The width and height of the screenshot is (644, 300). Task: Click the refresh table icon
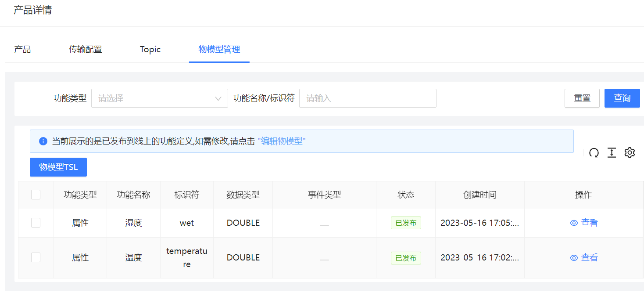pos(594,153)
